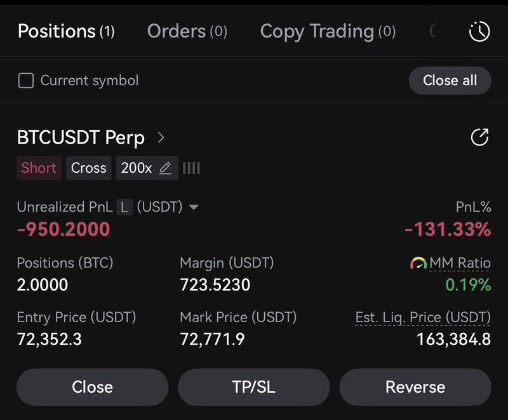
Task: Click the share position icon
Action: tap(479, 137)
